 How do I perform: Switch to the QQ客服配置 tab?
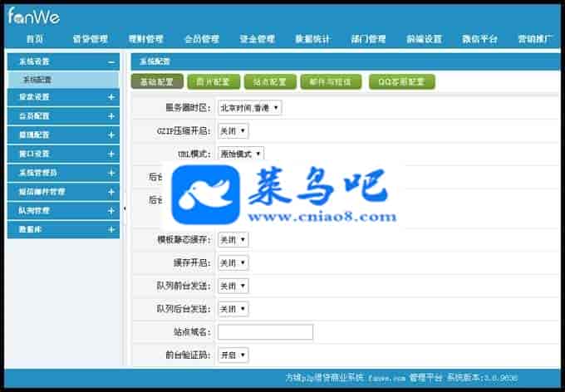[x=402, y=81]
